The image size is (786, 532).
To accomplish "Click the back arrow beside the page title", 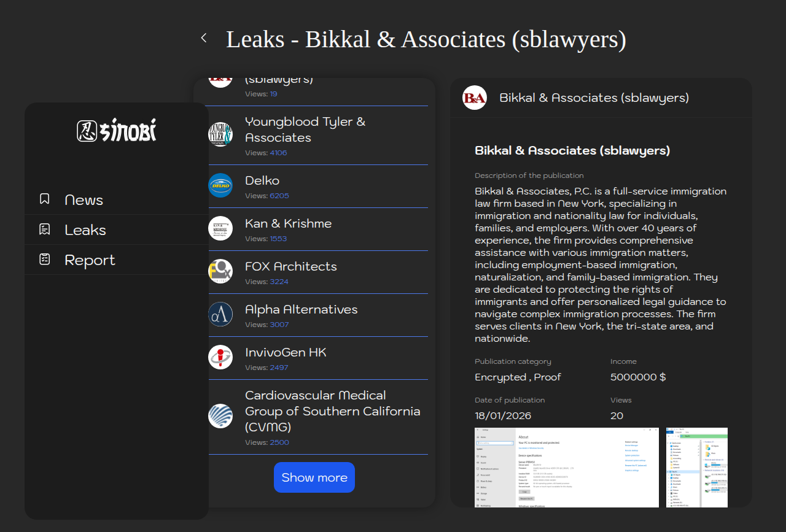I will coord(204,38).
